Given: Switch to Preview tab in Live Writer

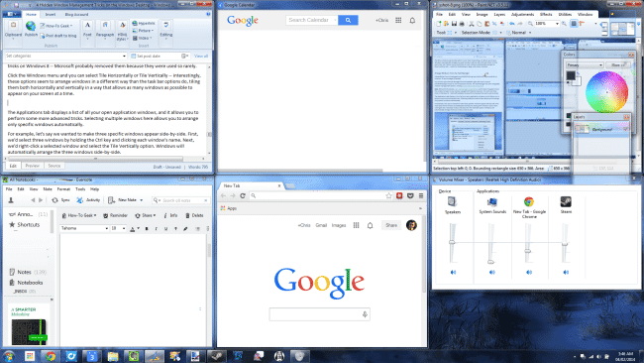Looking at the screenshot, I should click(32, 166).
